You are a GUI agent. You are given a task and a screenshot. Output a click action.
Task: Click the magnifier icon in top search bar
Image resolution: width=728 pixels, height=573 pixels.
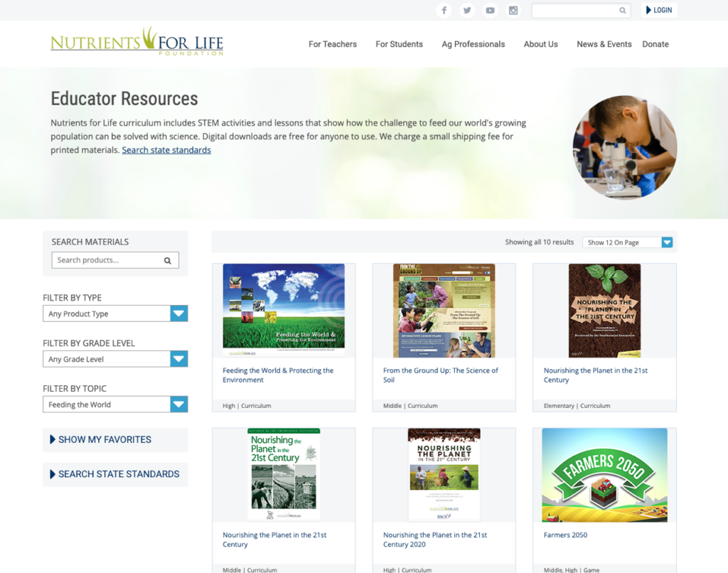point(622,10)
